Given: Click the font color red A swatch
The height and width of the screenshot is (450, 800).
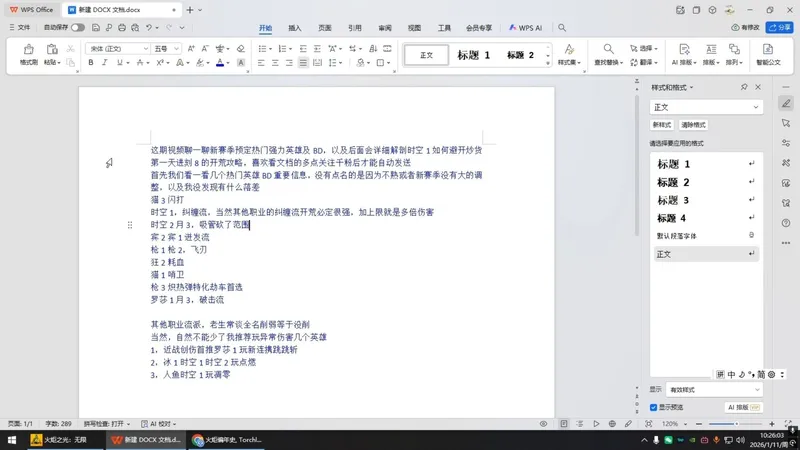Looking at the screenshot, I should pos(220,63).
